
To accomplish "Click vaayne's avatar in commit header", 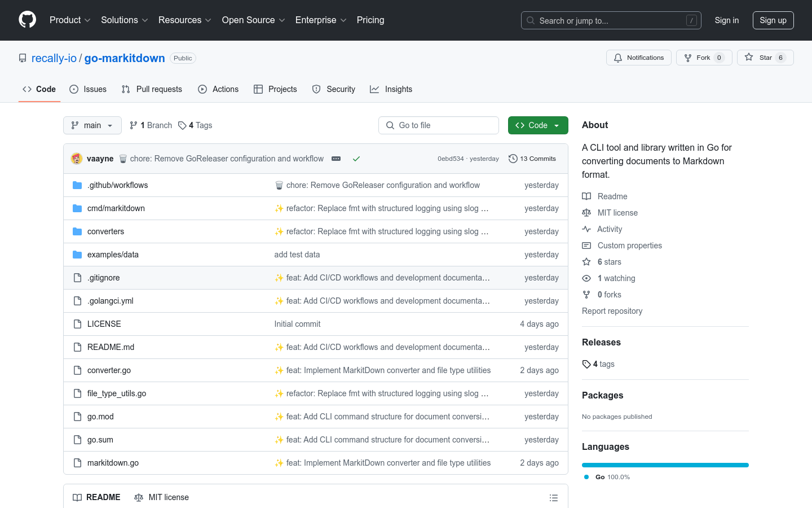I will pyautogui.click(x=77, y=159).
